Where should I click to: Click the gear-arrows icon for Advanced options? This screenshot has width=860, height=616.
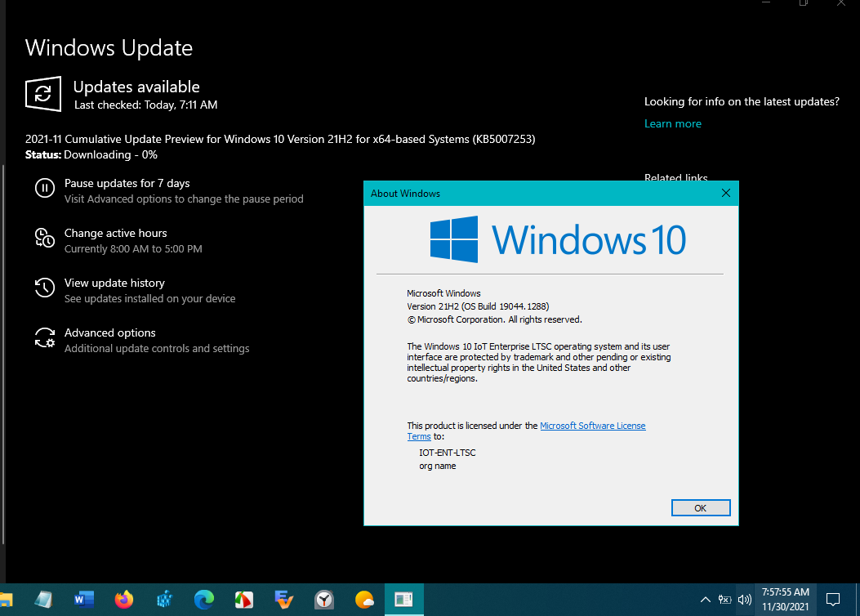click(x=45, y=338)
